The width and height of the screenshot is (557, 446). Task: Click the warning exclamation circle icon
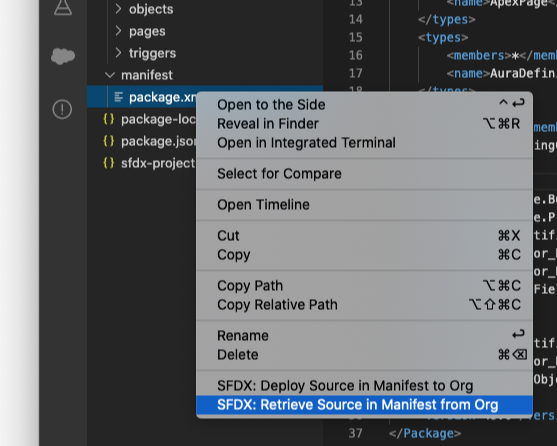point(62,109)
